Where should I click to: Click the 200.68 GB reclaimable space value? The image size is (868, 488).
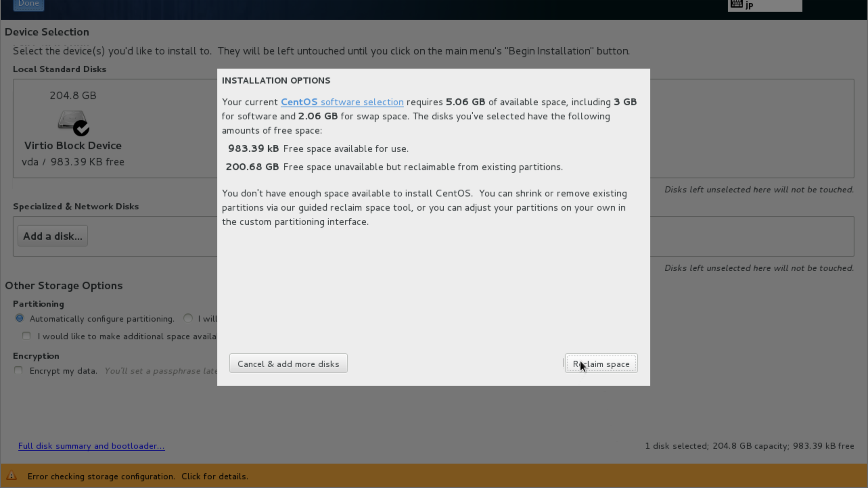252,167
